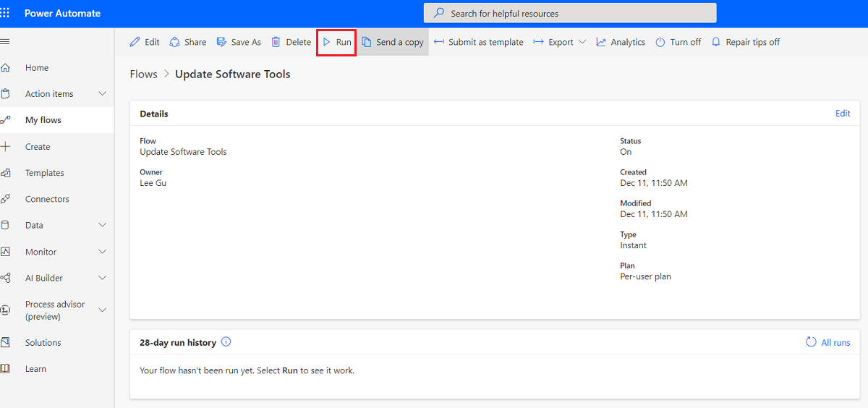Image resolution: width=868 pixels, height=408 pixels.
Task: Click the Connectors plug icon
Action: pyautogui.click(x=6, y=199)
